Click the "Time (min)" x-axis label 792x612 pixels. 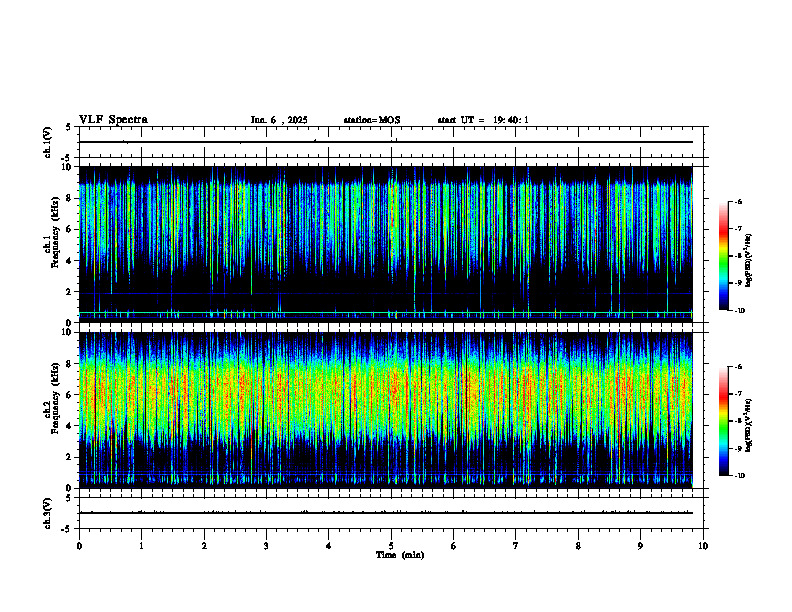(x=400, y=555)
